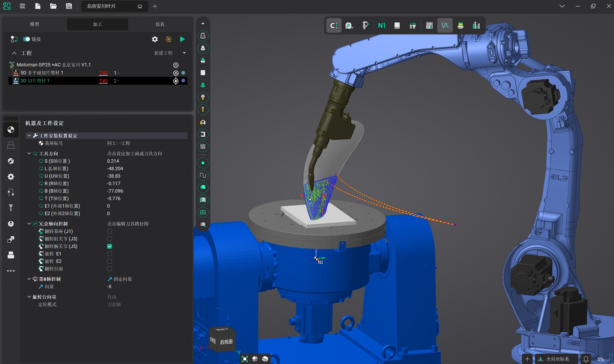
Task: Open the workpiece coordinate settings sidebar icon
Action: (x=11, y=130)
